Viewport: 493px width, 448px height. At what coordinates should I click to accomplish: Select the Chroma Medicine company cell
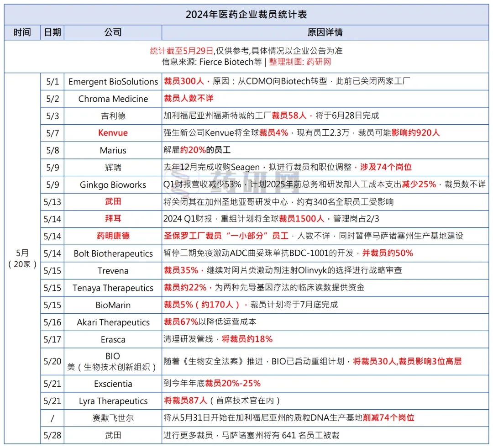(113, 99)
